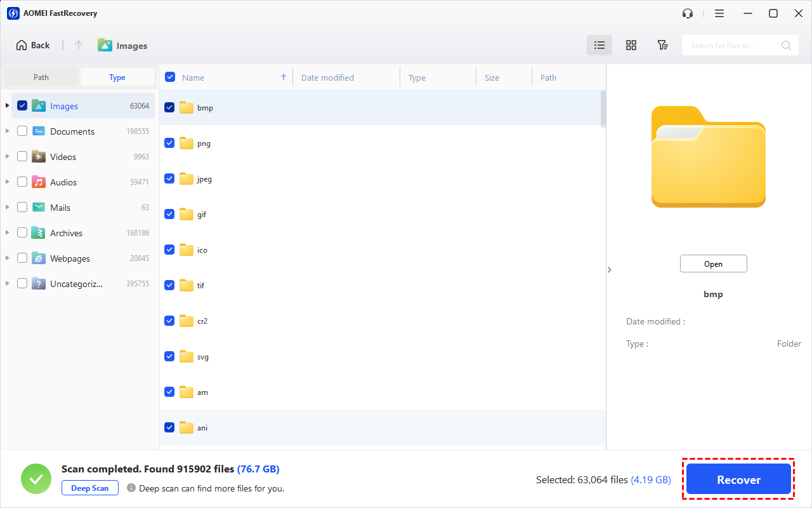The width and height of the screenshot is (812, 508).
Task: Switch to the Path tab
Action: click(x=41, y=77)
